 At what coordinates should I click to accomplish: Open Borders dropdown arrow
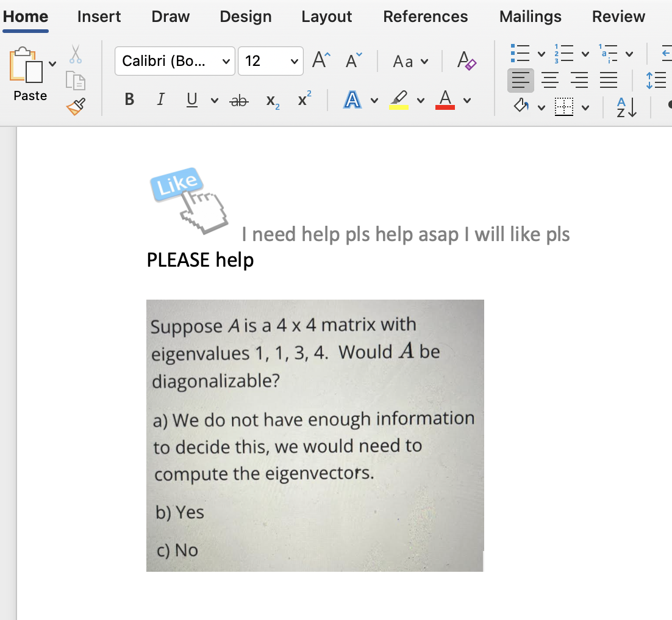tap(585, 107)
